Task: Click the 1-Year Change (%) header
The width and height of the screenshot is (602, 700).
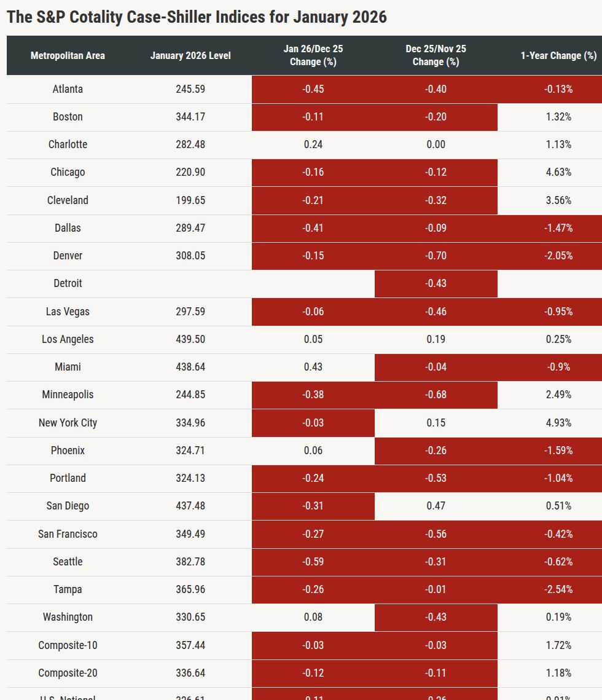Action: click(558, 55)
